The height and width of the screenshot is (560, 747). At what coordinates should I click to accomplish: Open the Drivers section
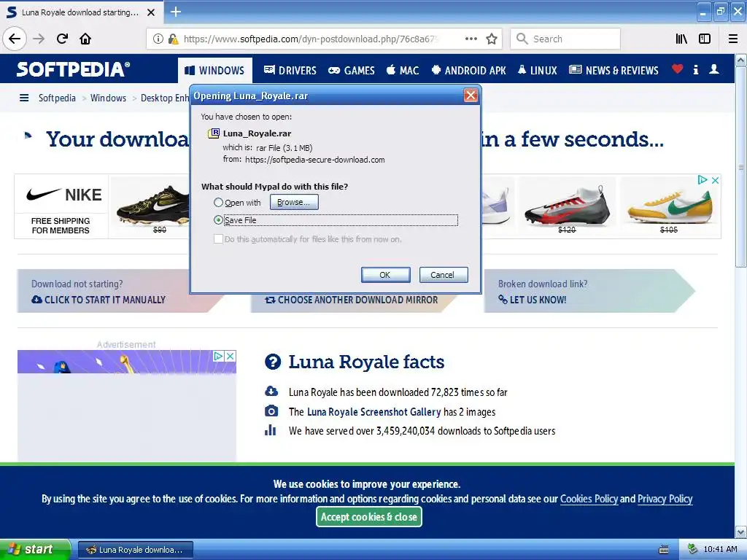[290, 71]
